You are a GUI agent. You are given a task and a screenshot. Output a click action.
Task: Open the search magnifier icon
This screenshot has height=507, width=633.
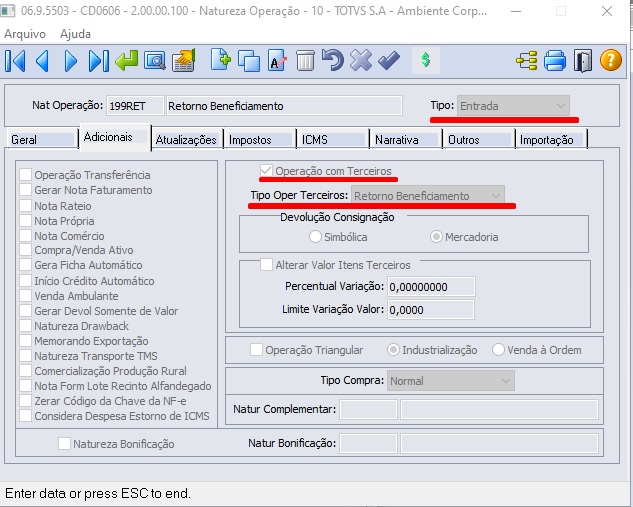155,61
